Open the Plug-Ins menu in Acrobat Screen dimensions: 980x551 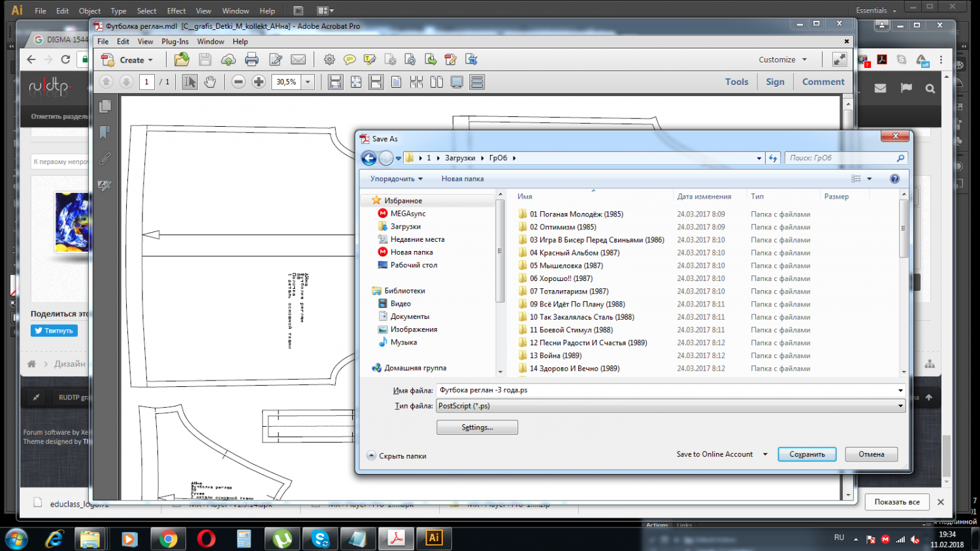174,41
